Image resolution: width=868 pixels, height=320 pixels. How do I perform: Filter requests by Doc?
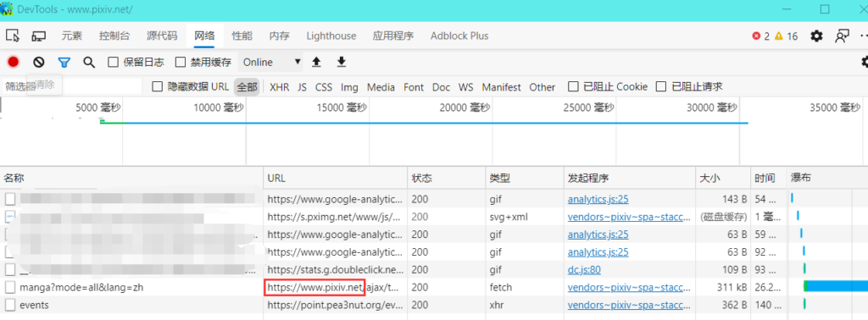coord(441,86)
